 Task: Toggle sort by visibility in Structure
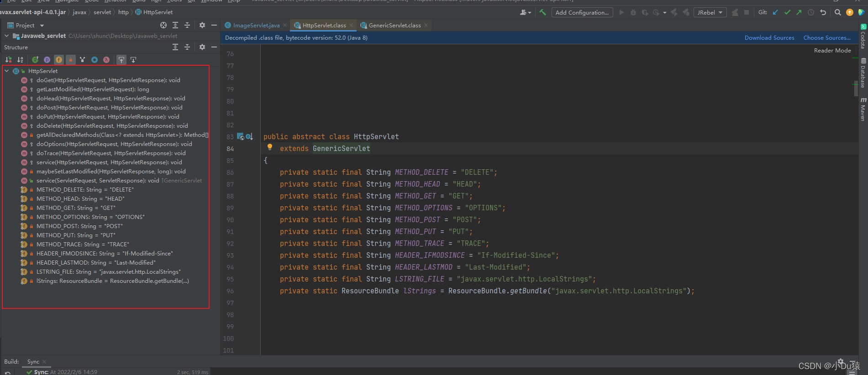[x=8, y=59]
